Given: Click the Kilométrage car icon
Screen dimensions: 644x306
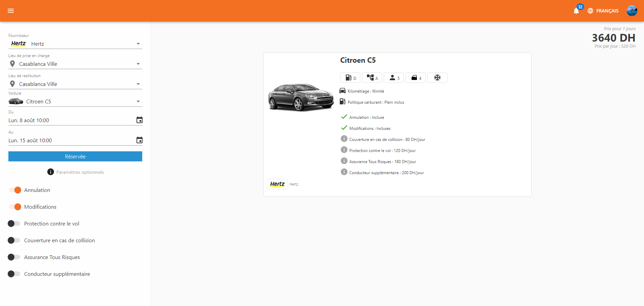Looking at the screenshot, I should pyautogui.click(x=342, y=91).
